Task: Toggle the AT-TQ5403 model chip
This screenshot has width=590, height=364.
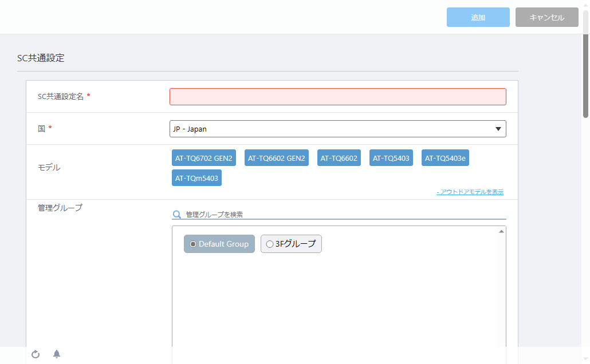Action: tap(391, 158)
